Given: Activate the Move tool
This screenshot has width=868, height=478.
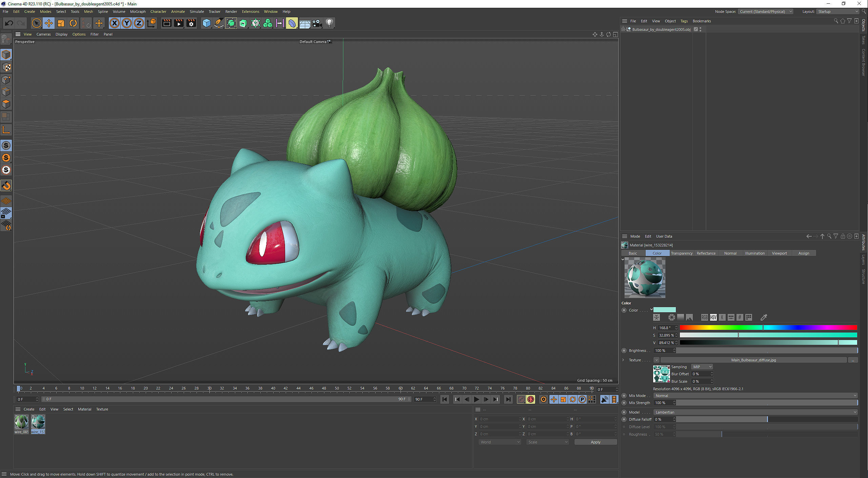Looking at the screenshot, I should 49,23.
